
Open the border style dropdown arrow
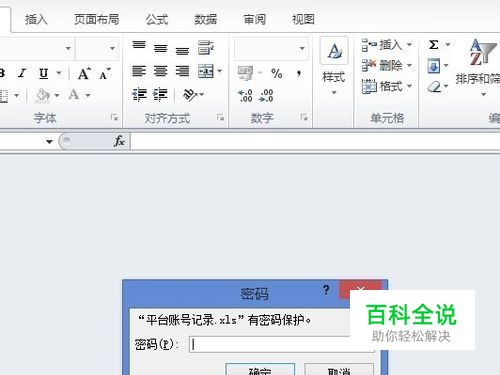(x=16, y=96)
